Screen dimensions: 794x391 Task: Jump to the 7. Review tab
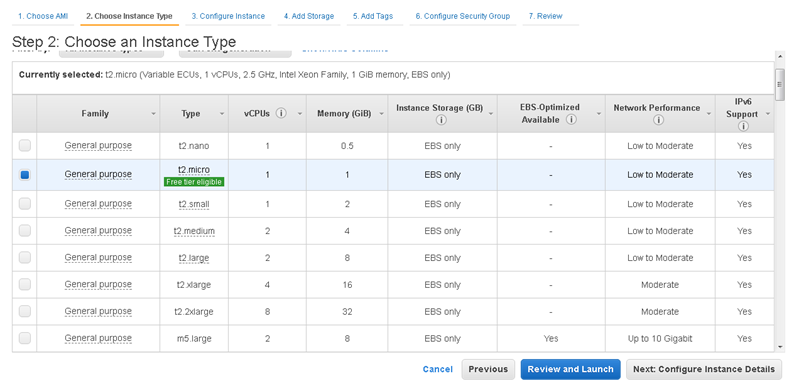click(550, 16)
